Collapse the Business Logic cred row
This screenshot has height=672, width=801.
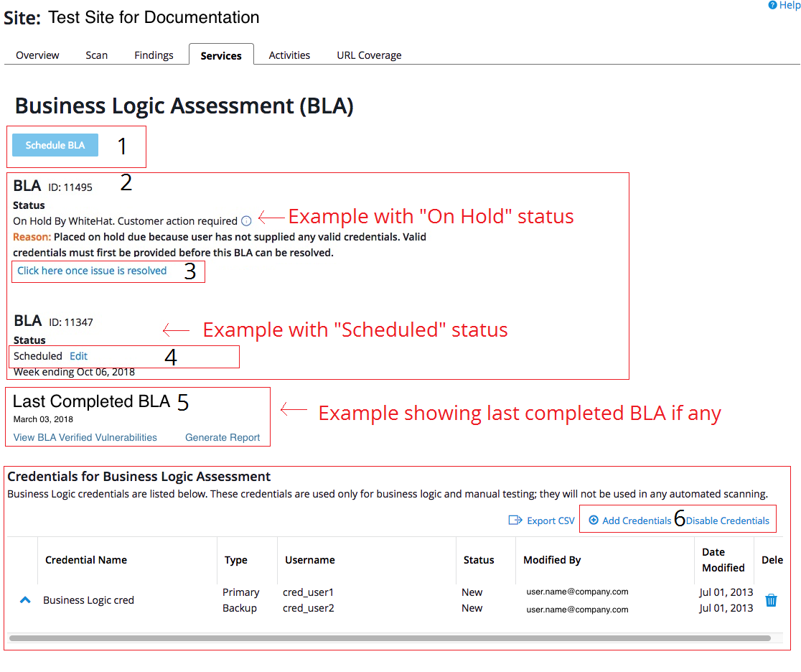coord(24,599)
